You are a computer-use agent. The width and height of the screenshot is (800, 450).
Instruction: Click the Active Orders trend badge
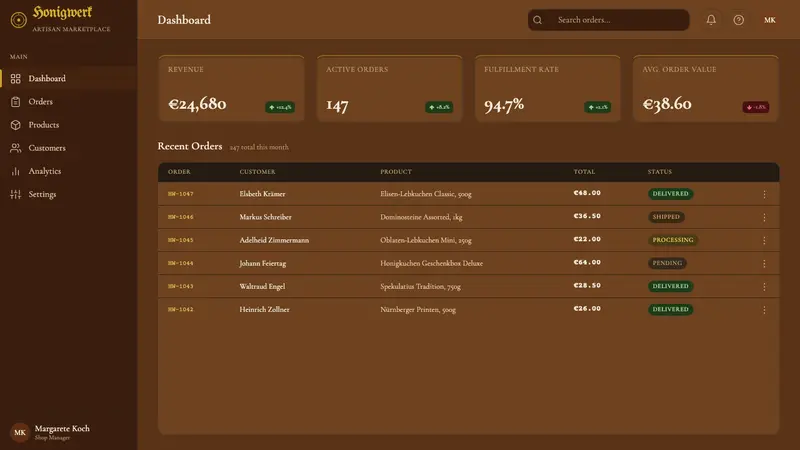(x=439, y=107)
